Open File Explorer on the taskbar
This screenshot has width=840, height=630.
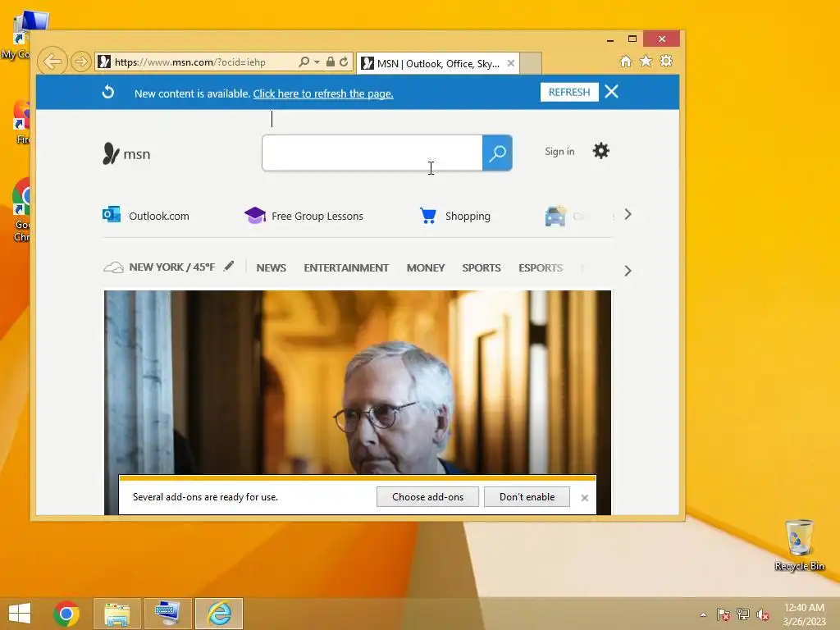(117, 614)
